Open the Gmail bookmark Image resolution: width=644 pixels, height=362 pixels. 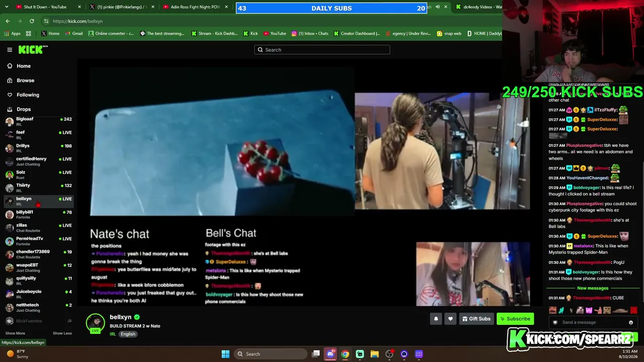[x=73, y=34]
